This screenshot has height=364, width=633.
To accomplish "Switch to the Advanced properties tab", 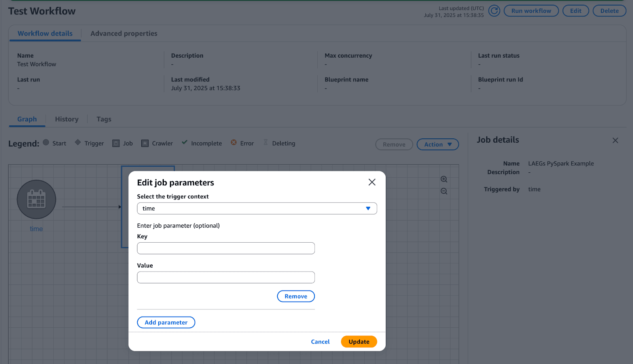I will pyautogui.click(x=124, y=34).
